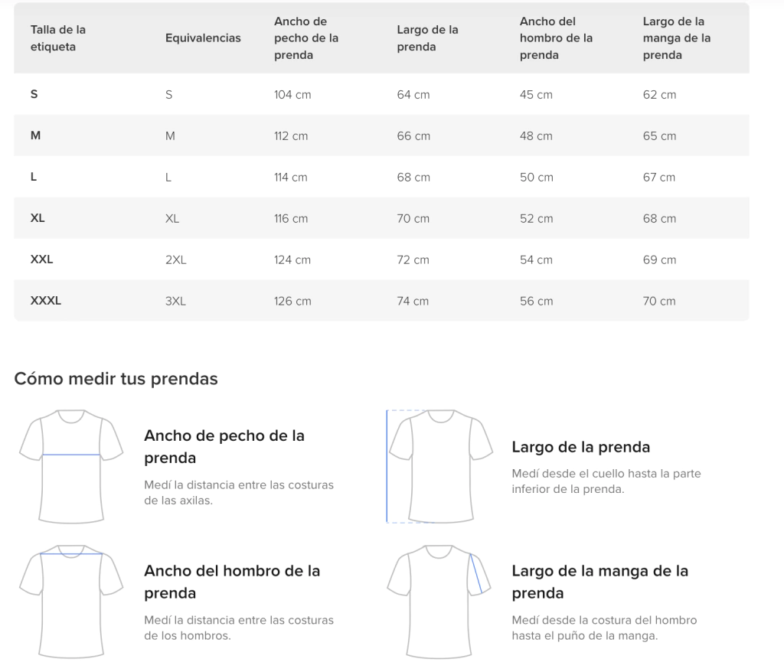Click the garment length t-shirt illustration
This screenshot has width=784, height=672.
(x=439, y=466)
